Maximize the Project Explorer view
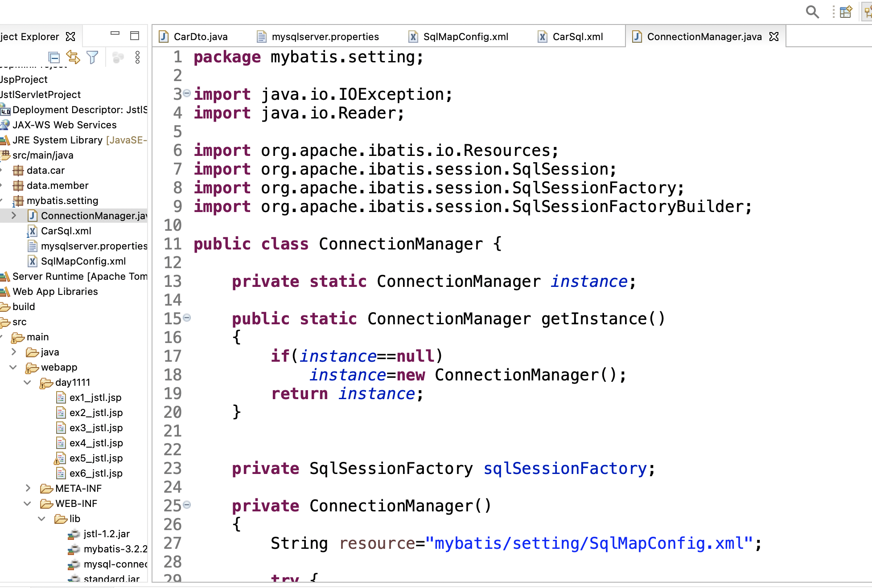The width and height of the screenshot is (872, 588). (135, 36)
